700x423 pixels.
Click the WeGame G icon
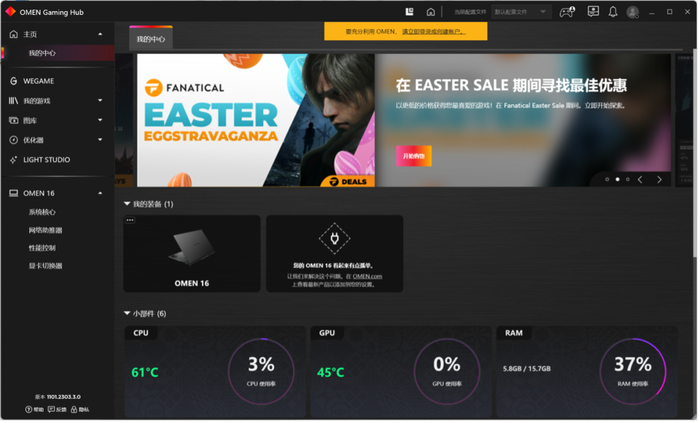point(14,81)
